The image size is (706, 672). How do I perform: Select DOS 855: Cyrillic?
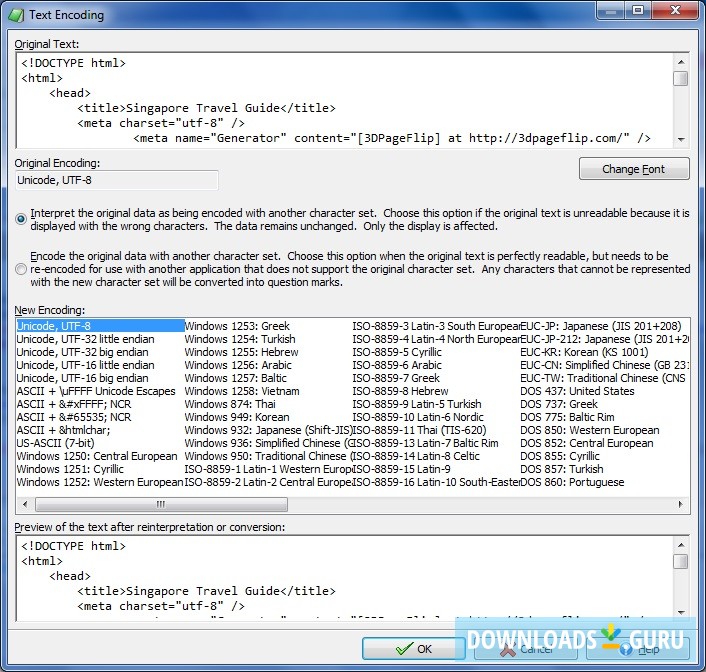560,456
